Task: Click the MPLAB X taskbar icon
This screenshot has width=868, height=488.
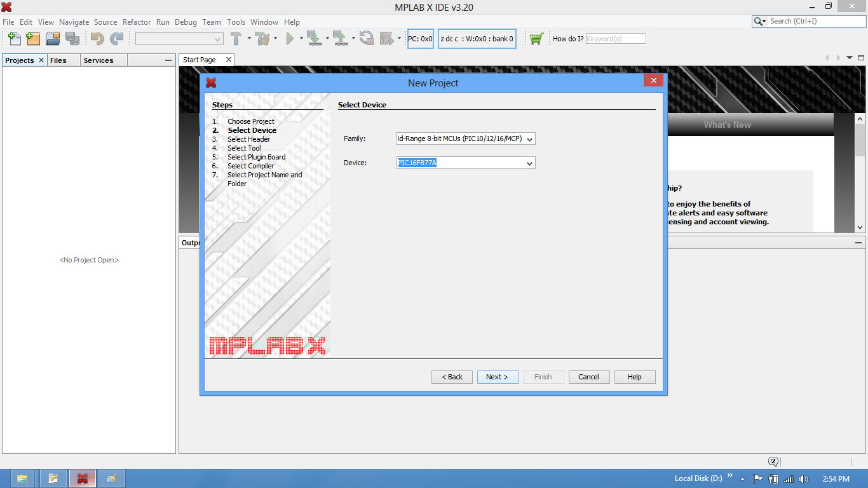Action: 83,478
